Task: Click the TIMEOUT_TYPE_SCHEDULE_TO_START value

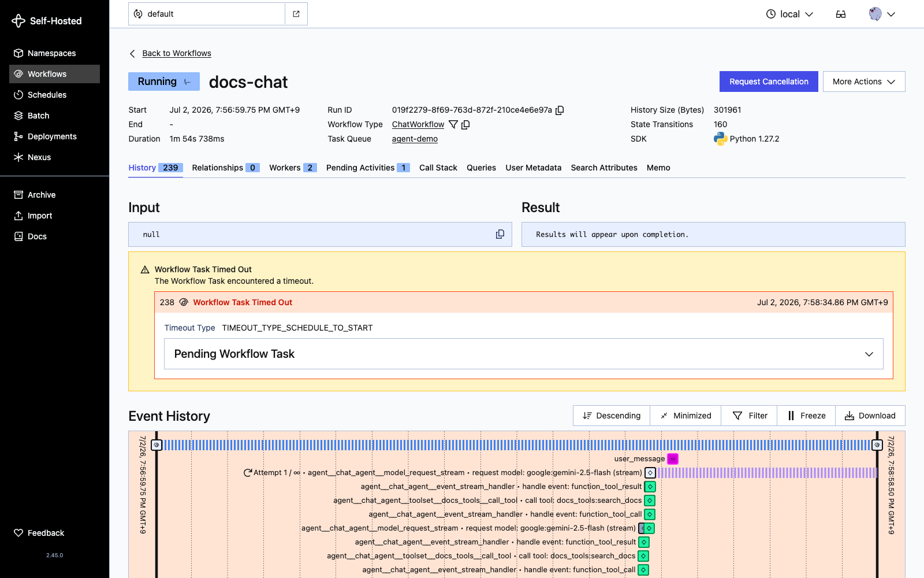Action: (x=297, y=328)
